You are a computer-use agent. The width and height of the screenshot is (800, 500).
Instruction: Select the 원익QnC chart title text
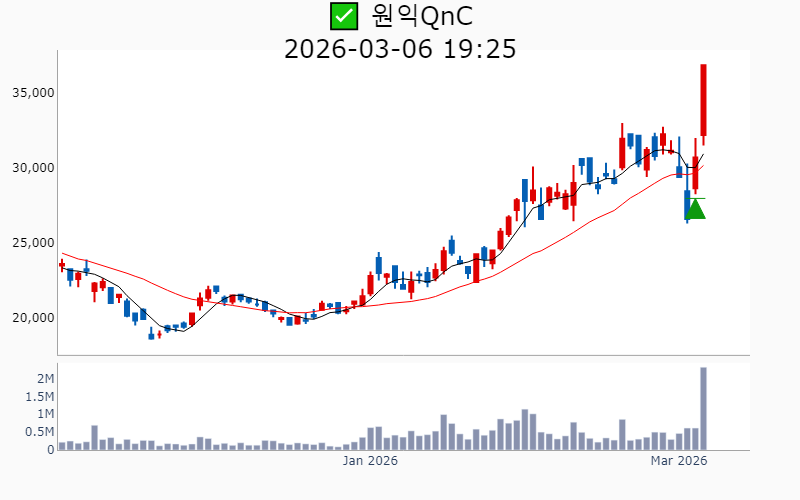[421, 16]
